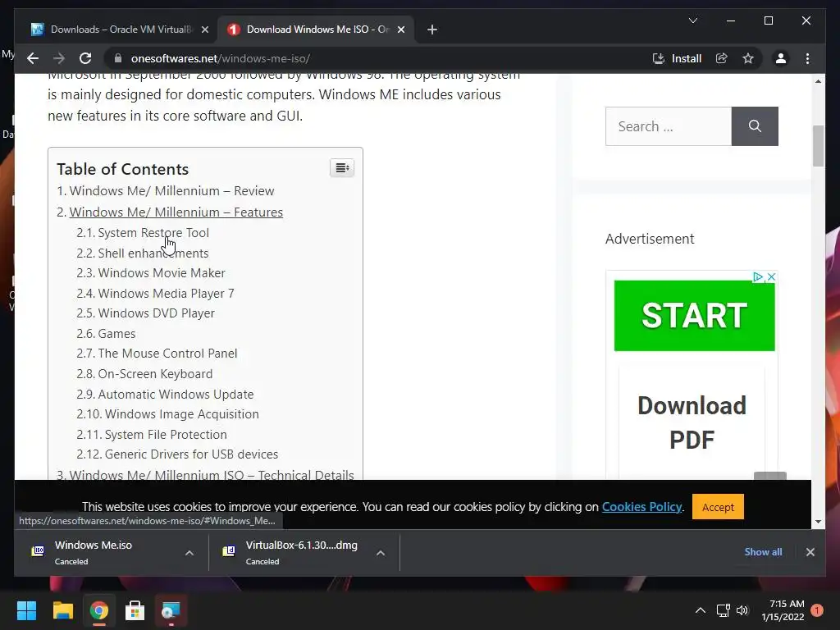
Task: Open File Explorer from the taskbar
Action: click(x=62, y=610)
